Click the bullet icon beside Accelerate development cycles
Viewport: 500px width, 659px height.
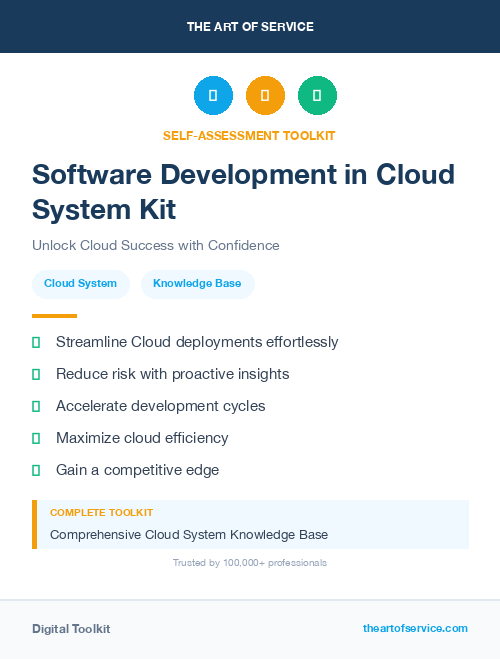tap(36, 406)
